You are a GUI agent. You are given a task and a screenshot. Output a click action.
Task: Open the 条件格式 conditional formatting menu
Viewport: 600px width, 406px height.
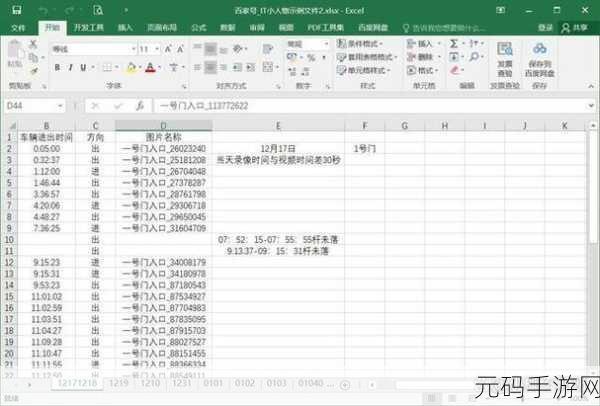(x=360, y=44)
